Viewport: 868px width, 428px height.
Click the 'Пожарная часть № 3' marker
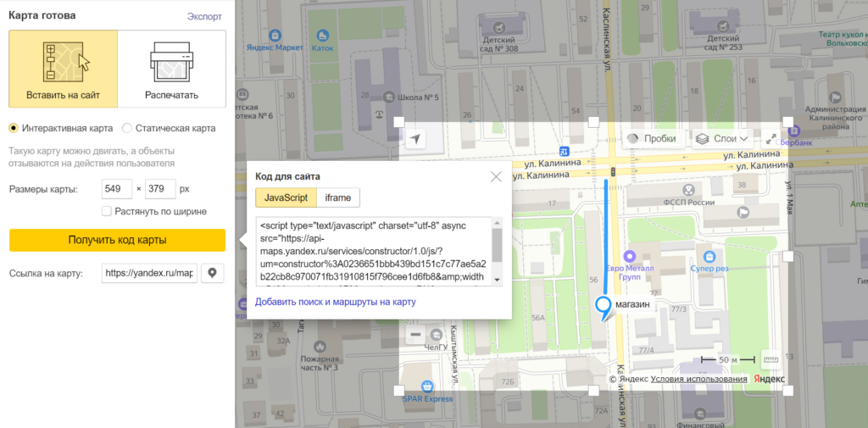click(x=319, y=347)
